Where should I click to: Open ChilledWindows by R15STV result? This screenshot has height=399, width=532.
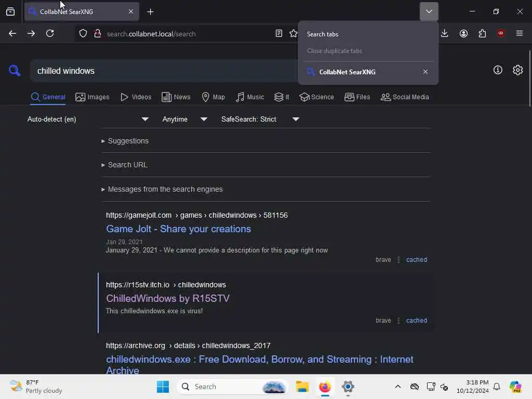[168, 299]
